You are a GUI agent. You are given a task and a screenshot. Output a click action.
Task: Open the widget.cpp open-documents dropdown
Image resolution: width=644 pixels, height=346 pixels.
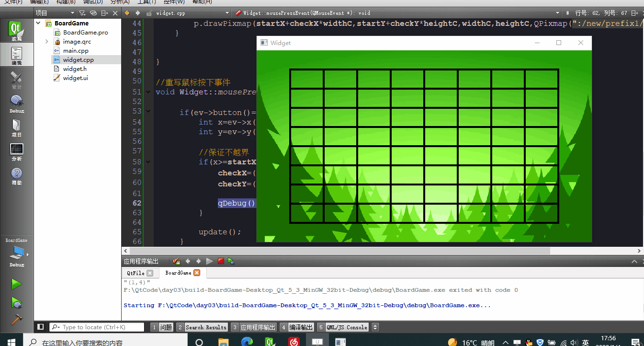[x=192, y=13]
